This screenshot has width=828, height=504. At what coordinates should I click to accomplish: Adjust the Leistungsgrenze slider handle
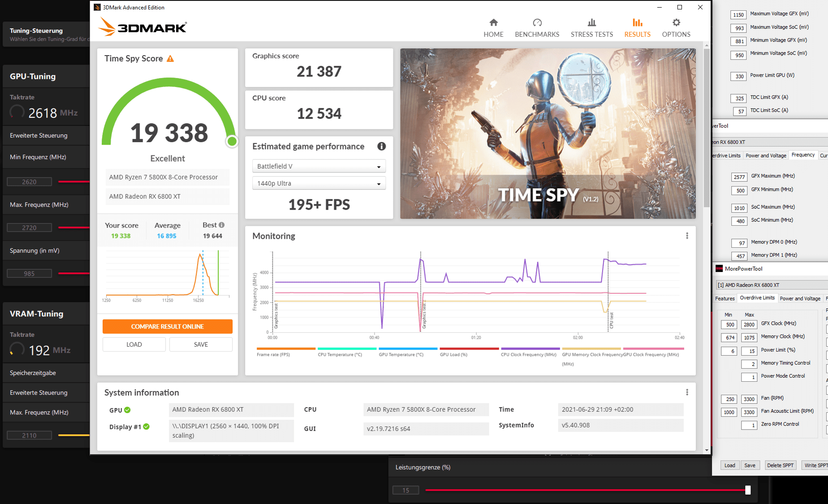pyautogui.click(x=748, y=490)
